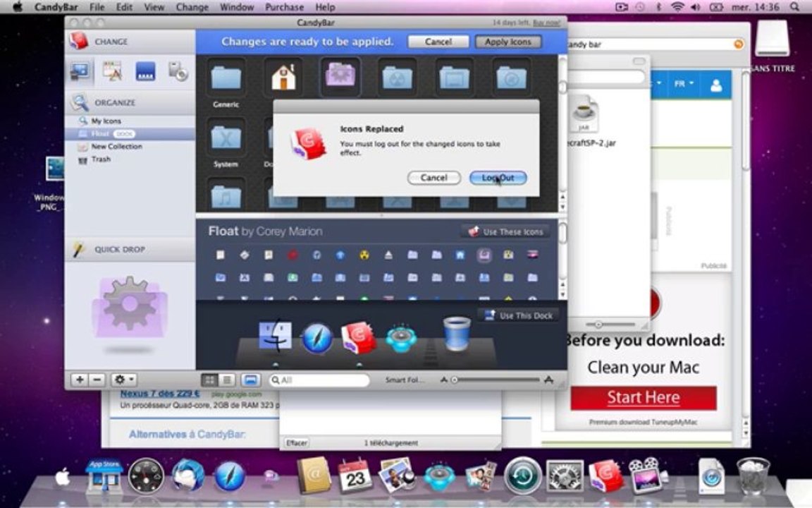Viewport: 812px width, 508px height.
Task: Click the Home folder icon well
Action: (x=283, y=78)
